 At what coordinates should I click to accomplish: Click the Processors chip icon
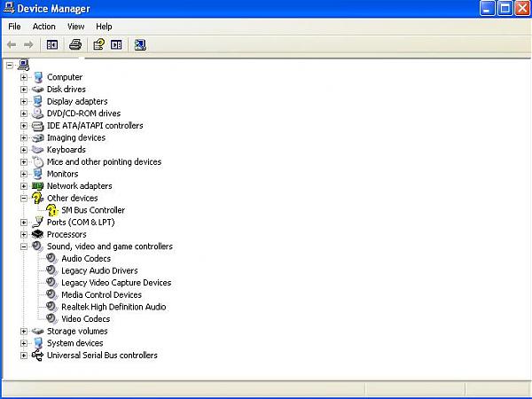coord(37,234)
